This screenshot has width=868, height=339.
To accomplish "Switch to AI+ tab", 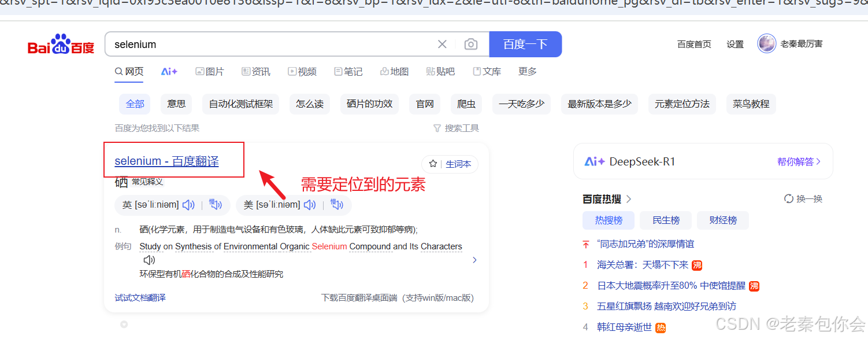I will coord(169,72).
